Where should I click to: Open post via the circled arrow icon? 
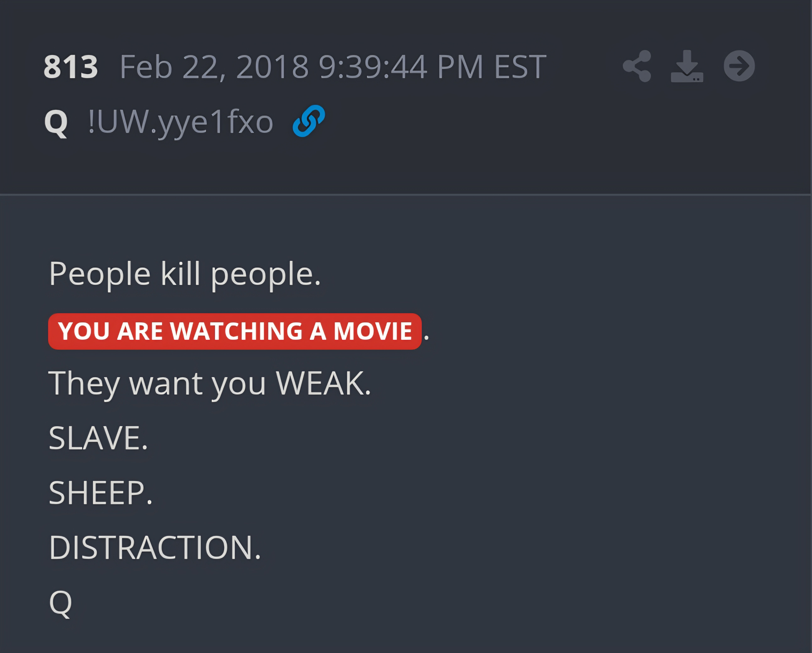739,66
